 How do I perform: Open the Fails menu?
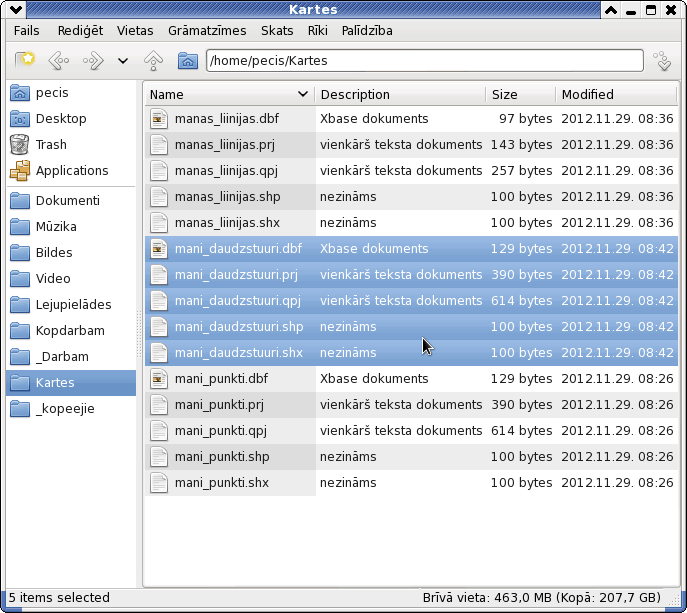click(x=26, y=31)
